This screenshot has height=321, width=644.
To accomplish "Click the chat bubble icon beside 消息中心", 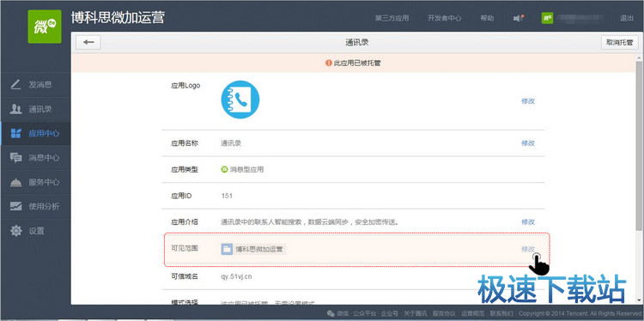I will click(15, 158).
